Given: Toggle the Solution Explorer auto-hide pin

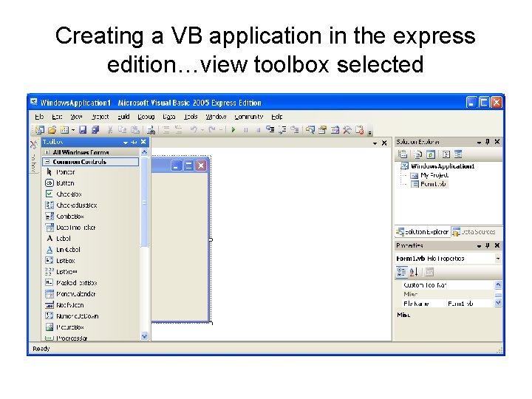Looking at the screenshot, I should click(488, 142).
